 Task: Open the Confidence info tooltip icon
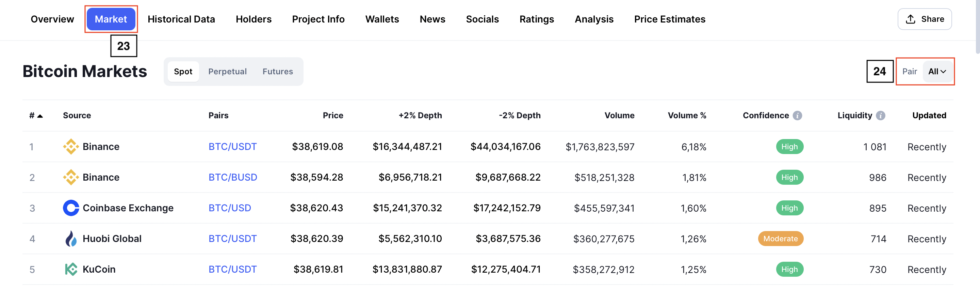(x=797, y=115)
